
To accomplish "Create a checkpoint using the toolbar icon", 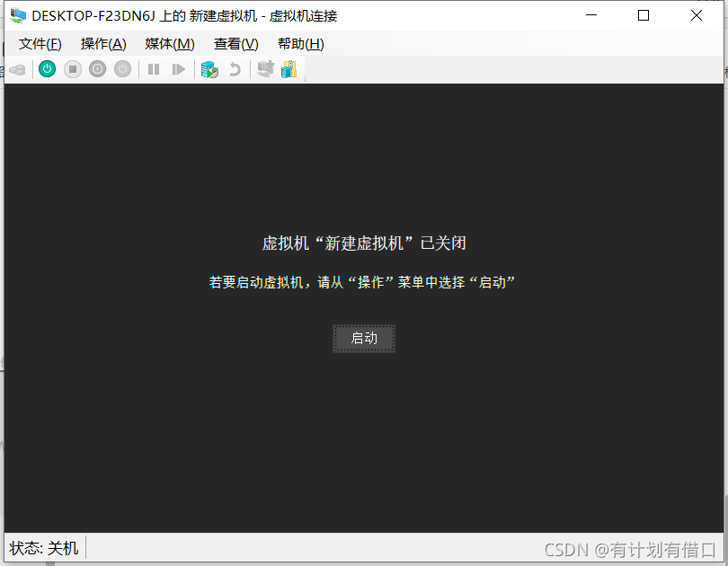I will (209, 69).
